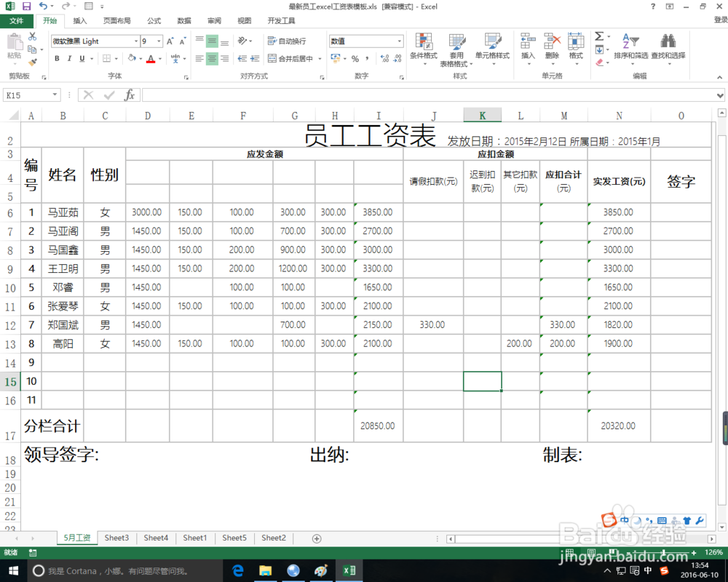The width and height of the screenshot is (728, 582).
Task: Click the Insert cells (插入) icon
Action: [528, 41]
